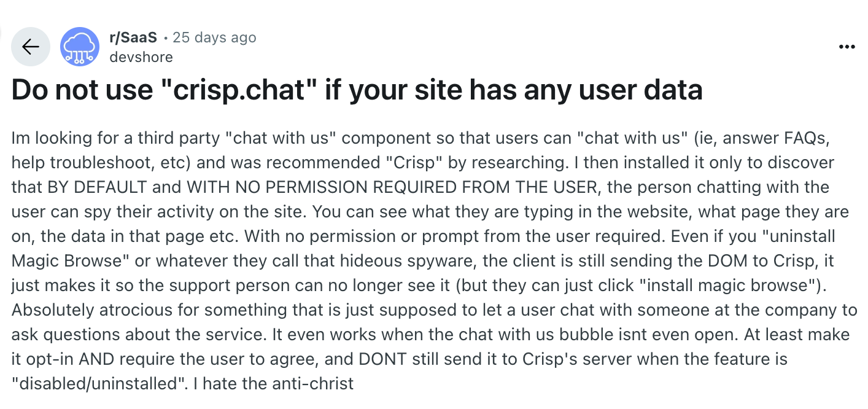Open the r/SaaS cloud avatar icon
868x409 pixels.
pyautogui.click(x=80, y=47)
